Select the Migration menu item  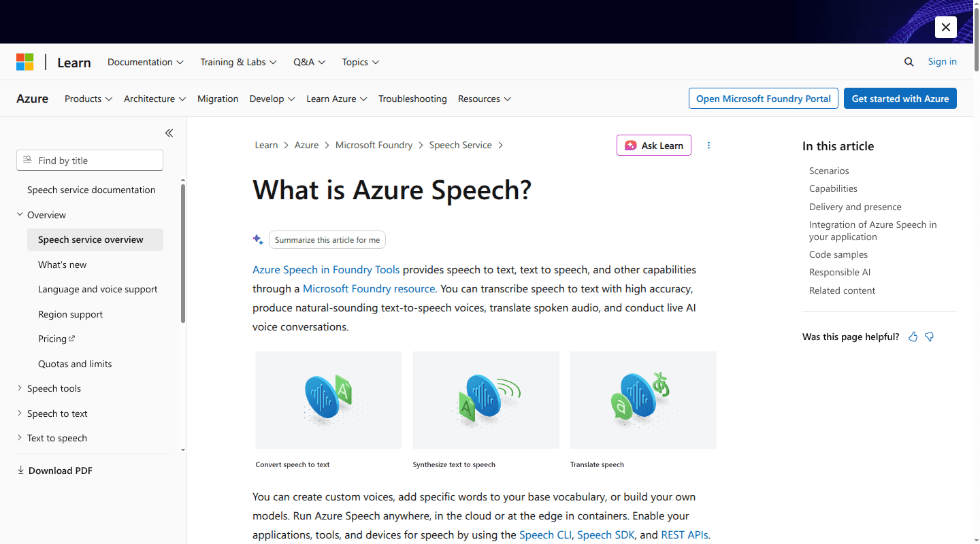[218, 99]
